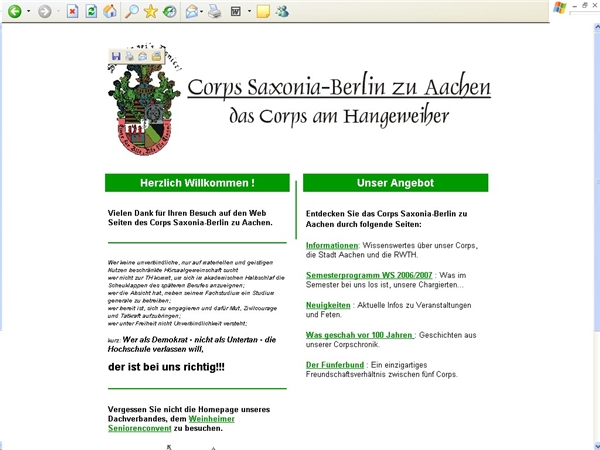600x450 pixels.
Task: Open the Was geschah vor 100 Jahren link
Action: (359, 335)
